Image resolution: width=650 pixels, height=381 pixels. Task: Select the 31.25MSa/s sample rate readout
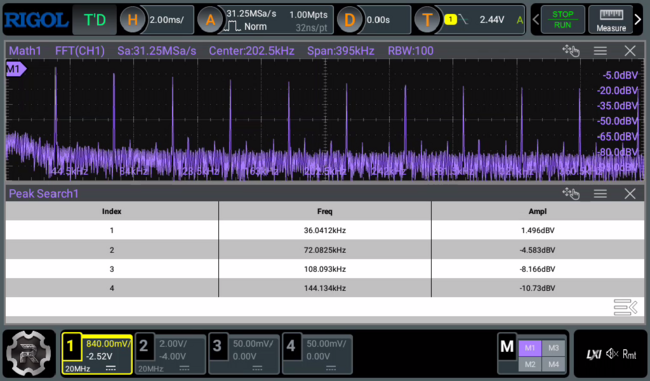(x=251, y=14)
